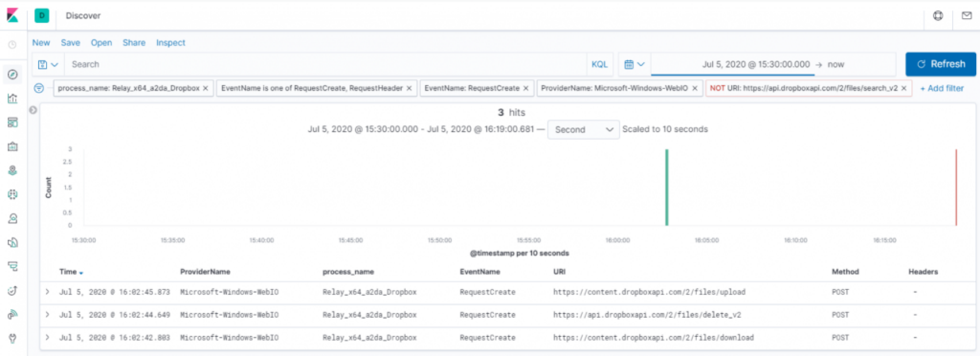Open the saved query disk dropdown
Image resolution: width=980 pixels, height=356 pixels.
click(48, 64)
